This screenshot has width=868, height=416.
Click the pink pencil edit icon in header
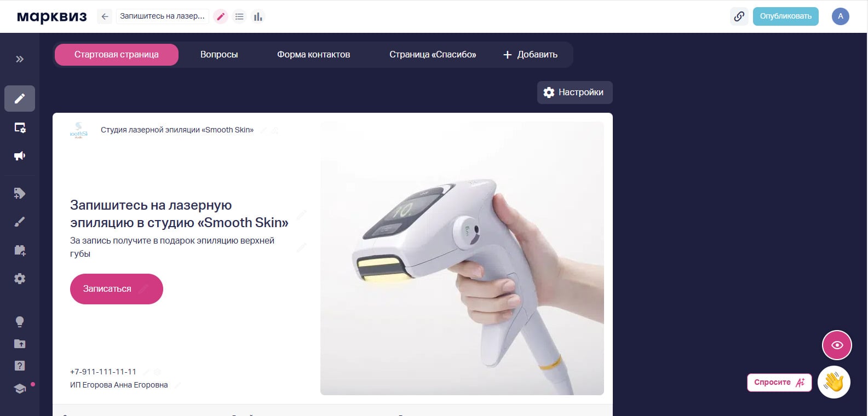(x=221, y=16)
